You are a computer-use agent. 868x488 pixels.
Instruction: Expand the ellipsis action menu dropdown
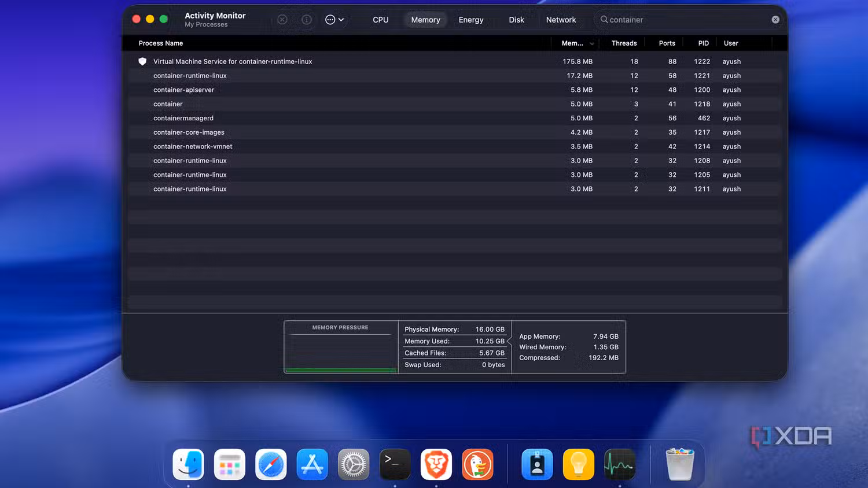[334, 20]
